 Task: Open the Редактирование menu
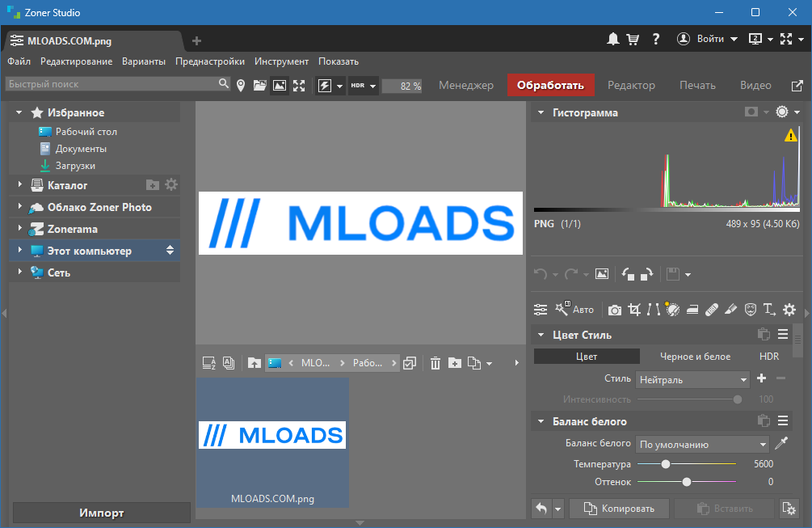(77, 61)
